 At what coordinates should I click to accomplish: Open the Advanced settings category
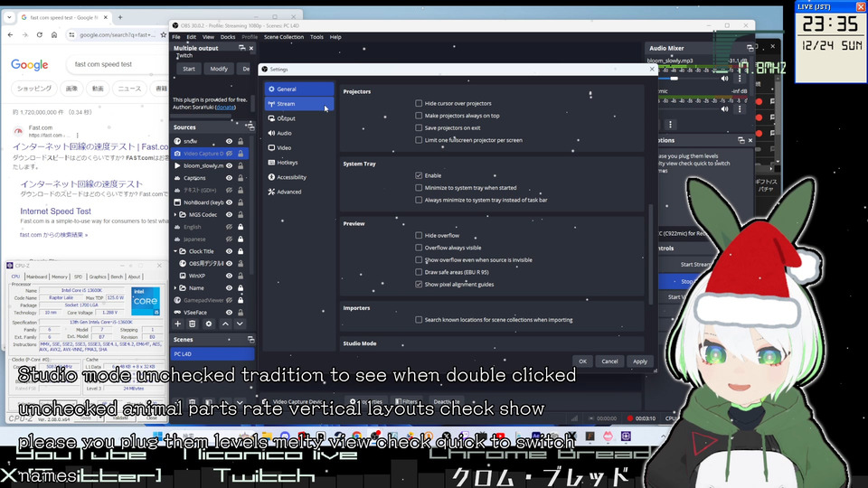coord(299,192)
